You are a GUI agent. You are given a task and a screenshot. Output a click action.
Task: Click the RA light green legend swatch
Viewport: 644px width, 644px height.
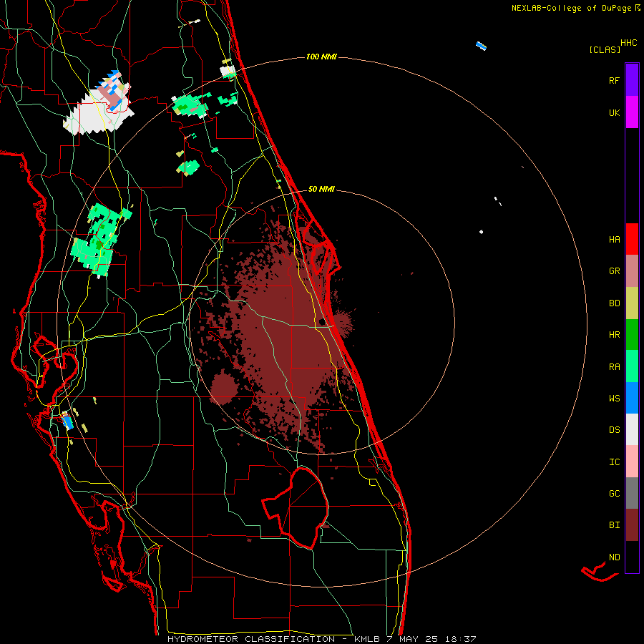[x=632, y=366]
